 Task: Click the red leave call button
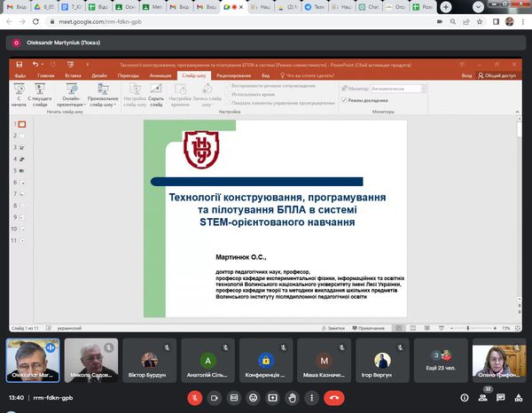pos(334,398)
